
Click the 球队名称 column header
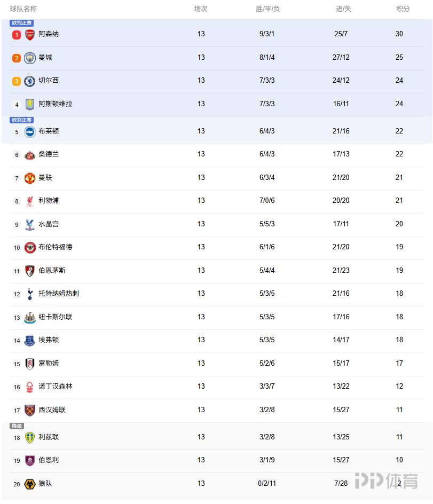click(x=23, y=9)
